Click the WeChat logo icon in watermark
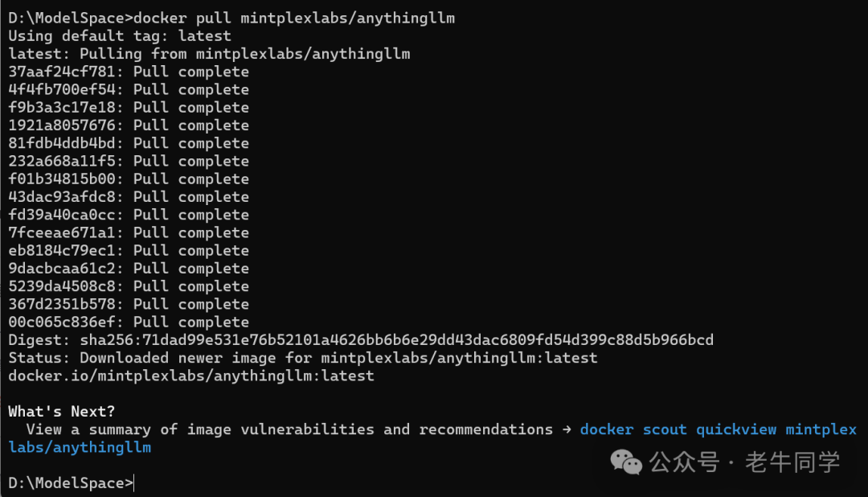 click(625, 462)
